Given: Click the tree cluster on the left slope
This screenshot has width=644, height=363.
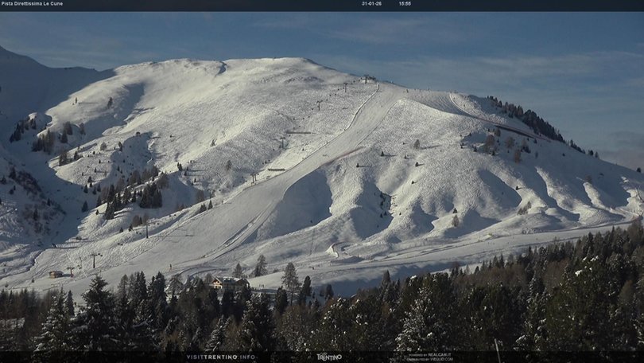Looking at the screenshot, I should (131, 191).
